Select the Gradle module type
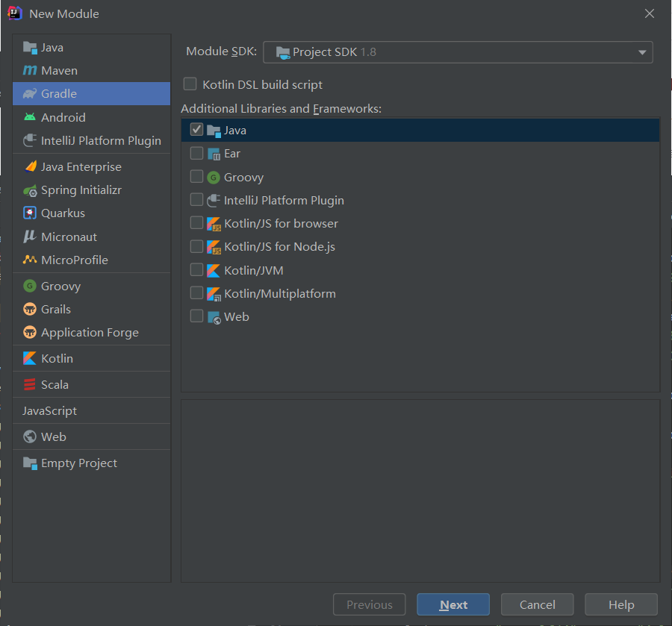 point(91,94)
